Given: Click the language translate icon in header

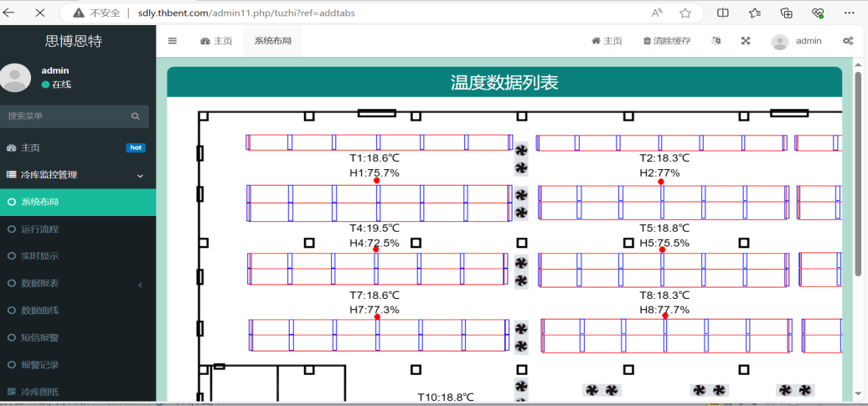Looking at the screenshot, I should point(716,41).
